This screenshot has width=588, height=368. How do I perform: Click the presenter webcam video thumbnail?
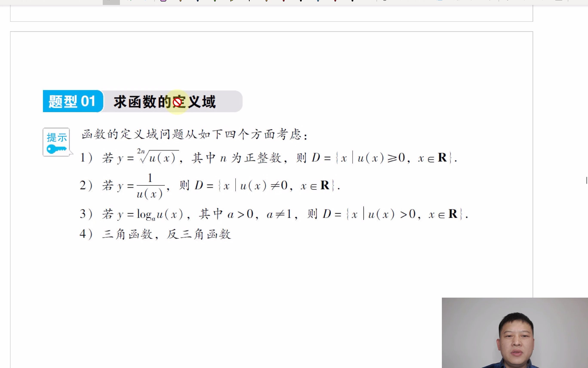click(515, 333)
